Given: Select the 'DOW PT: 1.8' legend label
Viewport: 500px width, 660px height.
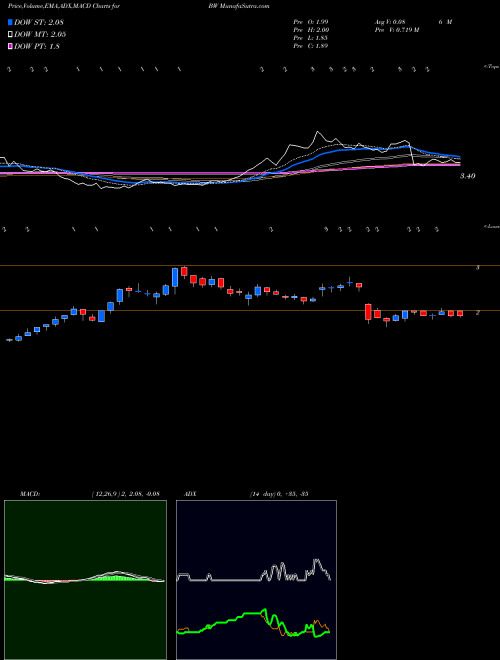Looking at the screenshot, I should pos(37,47).
